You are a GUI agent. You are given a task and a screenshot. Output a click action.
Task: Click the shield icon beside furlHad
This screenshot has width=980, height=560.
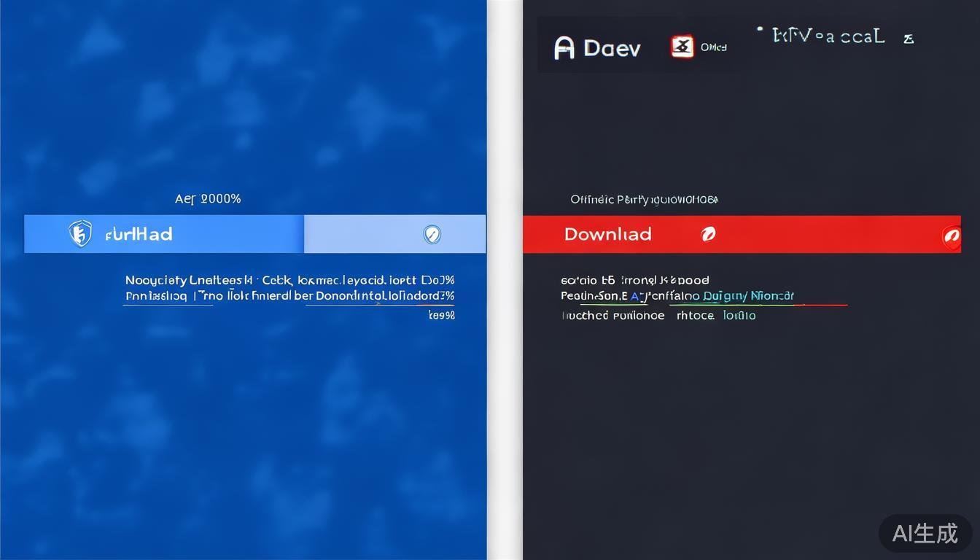80,234
